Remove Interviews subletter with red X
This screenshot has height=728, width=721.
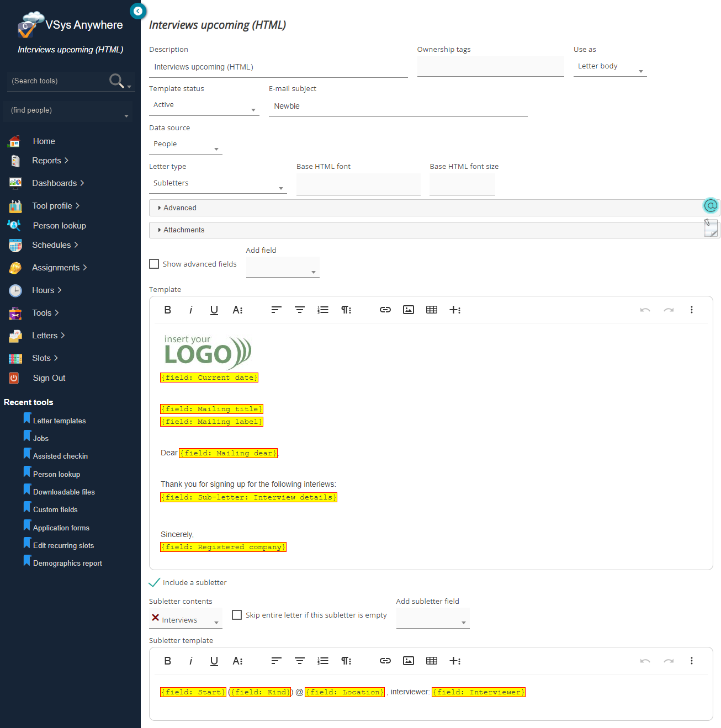(x=156, y=618)
